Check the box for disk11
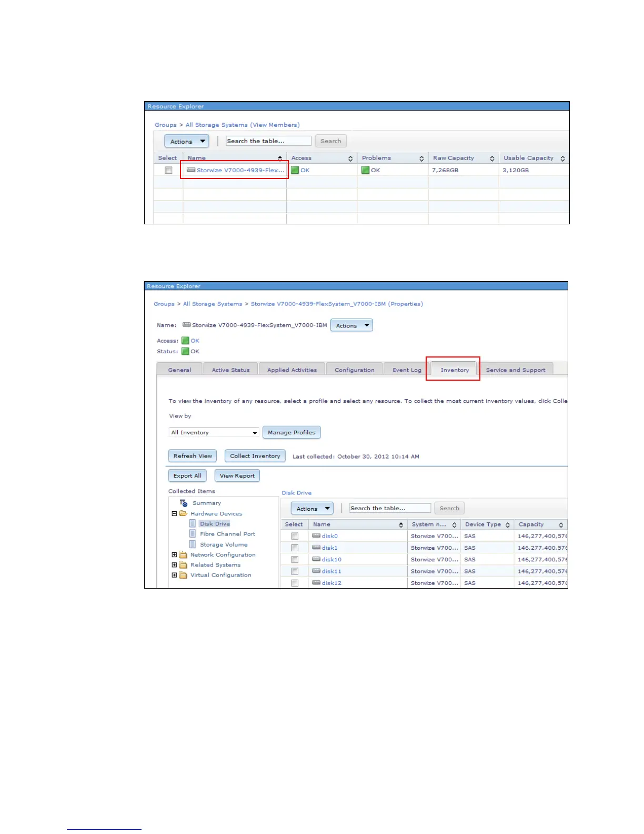The height and width of the screenshot is (834, 644). [x=295, y=571]
